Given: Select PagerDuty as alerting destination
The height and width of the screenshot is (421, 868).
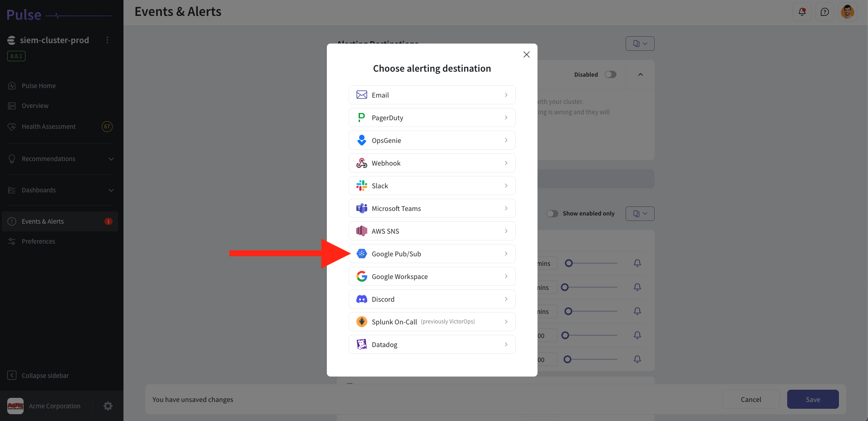Looking at the screenshot, I should tap(432, 117).
